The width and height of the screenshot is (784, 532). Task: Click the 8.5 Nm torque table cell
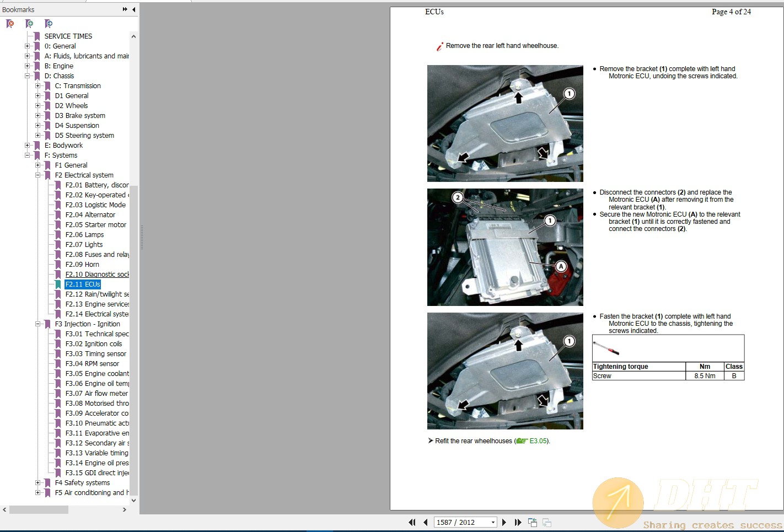pos(705,376)
